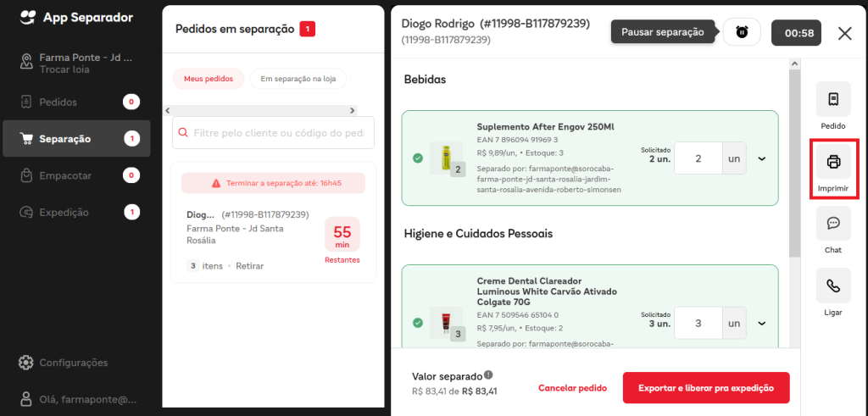The image size is (868, 416).
Task: Click the Ligar phone icon
Action: (x=833, y=286)
